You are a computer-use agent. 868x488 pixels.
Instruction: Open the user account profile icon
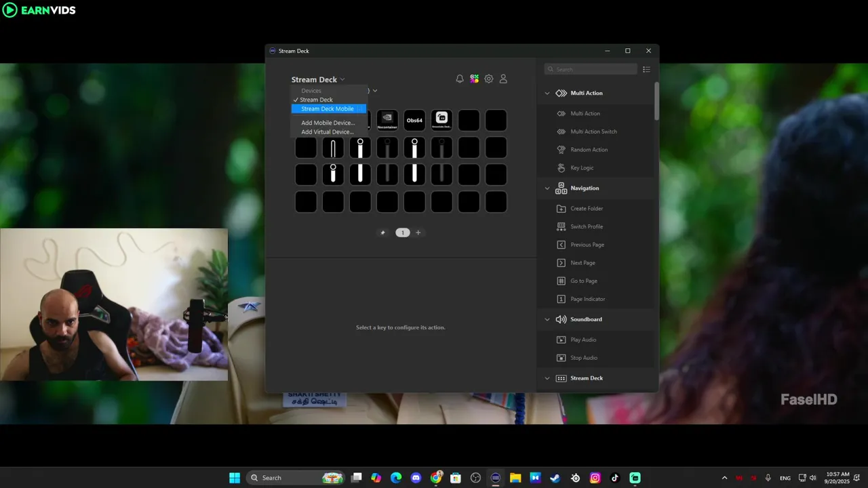click(x=503, y=79)
